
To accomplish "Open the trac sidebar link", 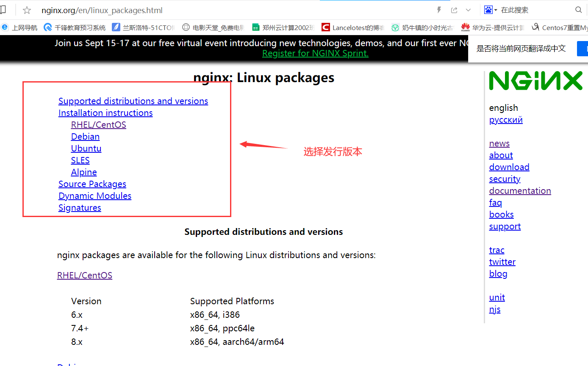I will [x=497, y=250].
